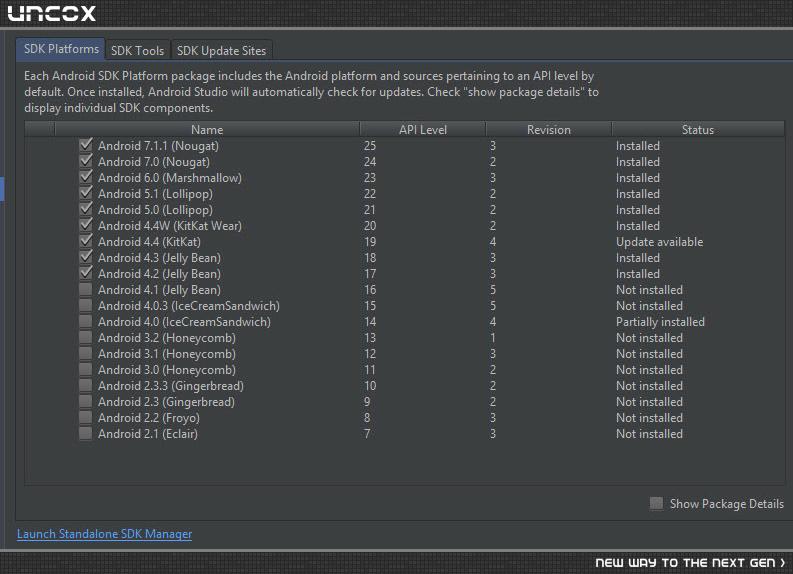
Task: Uncheck Android 7.0 (Nougat) checkbox
Action: click(x=86, y=161)
